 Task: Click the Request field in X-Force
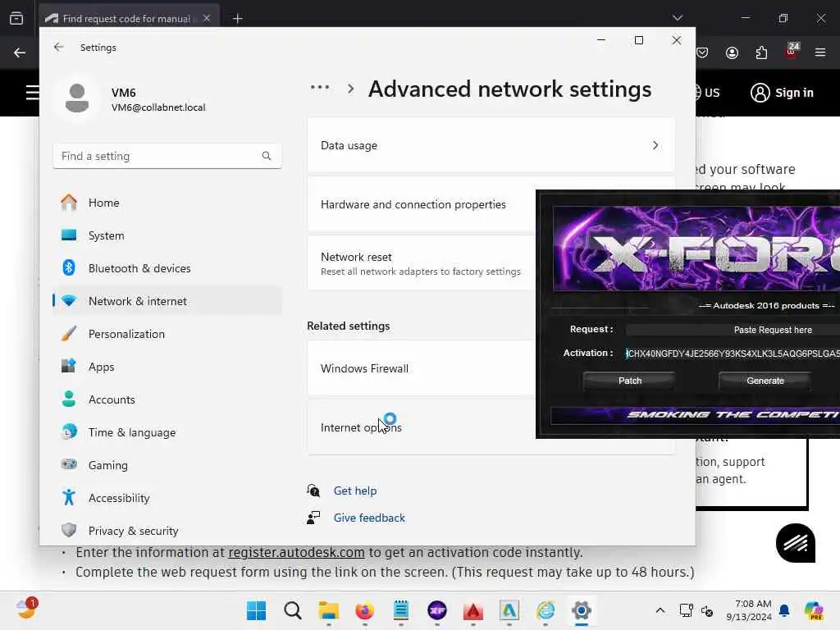[733, 330]
